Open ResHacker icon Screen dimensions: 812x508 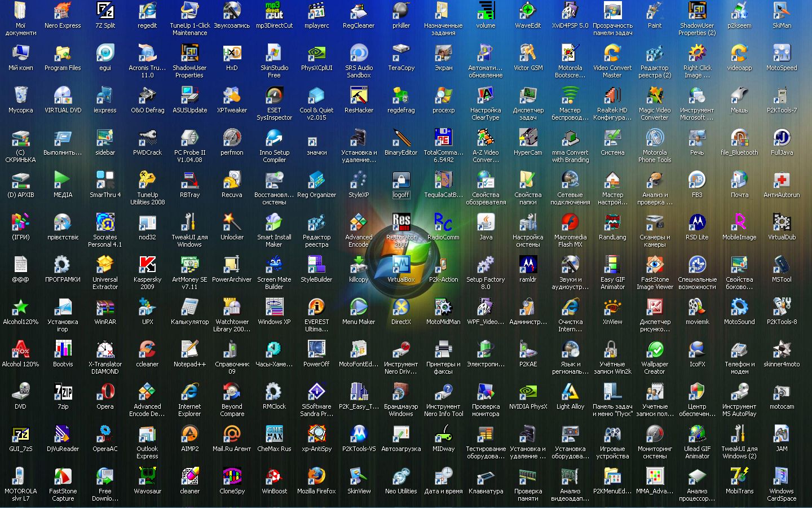coord(359,95)
